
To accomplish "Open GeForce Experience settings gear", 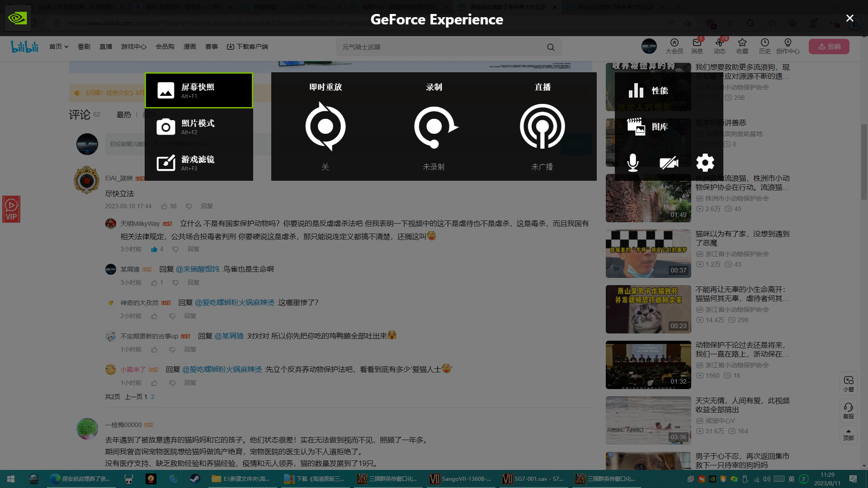I will point(705,163).
